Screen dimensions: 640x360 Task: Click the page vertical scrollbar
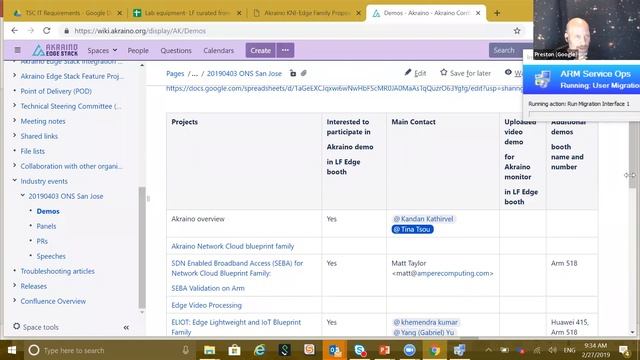click(x=632, y=155)
